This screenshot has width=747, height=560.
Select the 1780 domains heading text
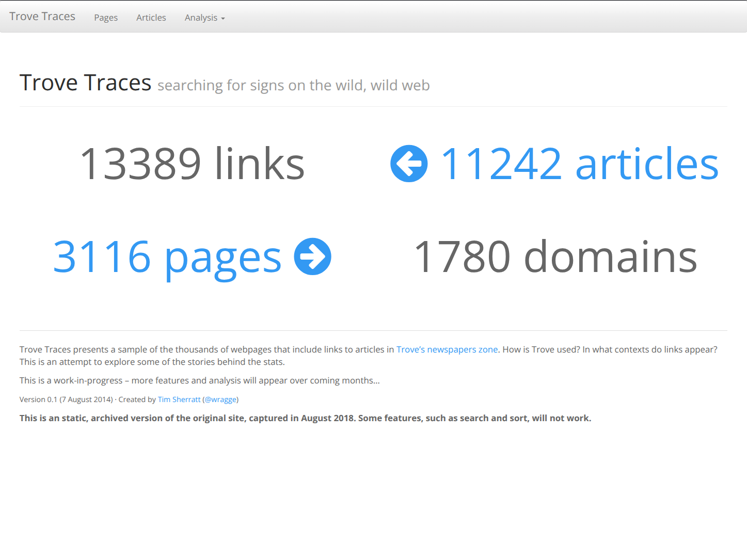(x=555, y=257)
